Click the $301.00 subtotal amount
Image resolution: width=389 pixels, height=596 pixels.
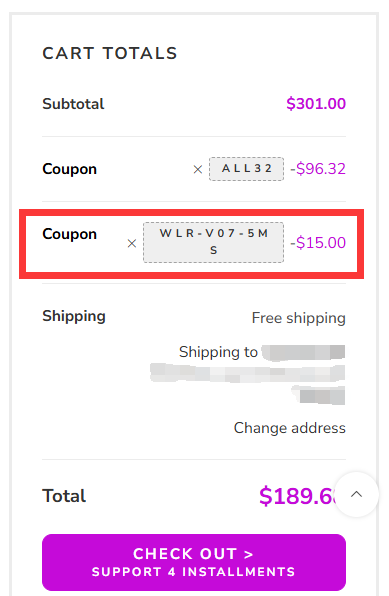click(316, 104)
